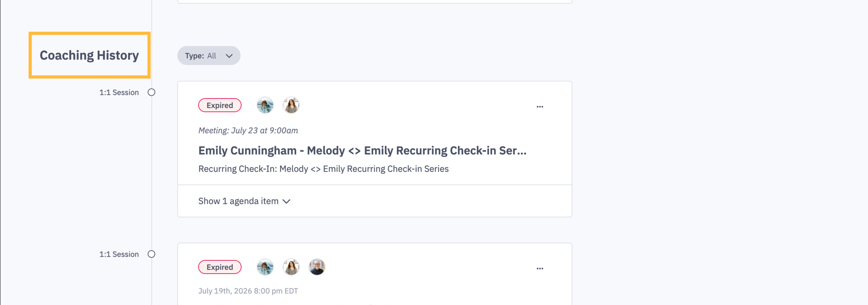This screenshot has height=305, width=868.
Task: Click the chevron arrow inside the Type filter
Action: click(x=229, y=56)
